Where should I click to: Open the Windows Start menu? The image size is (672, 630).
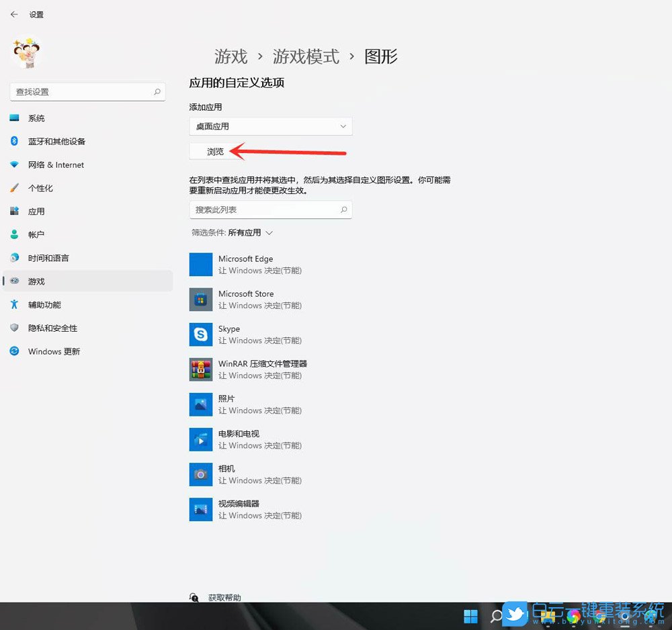470,615
